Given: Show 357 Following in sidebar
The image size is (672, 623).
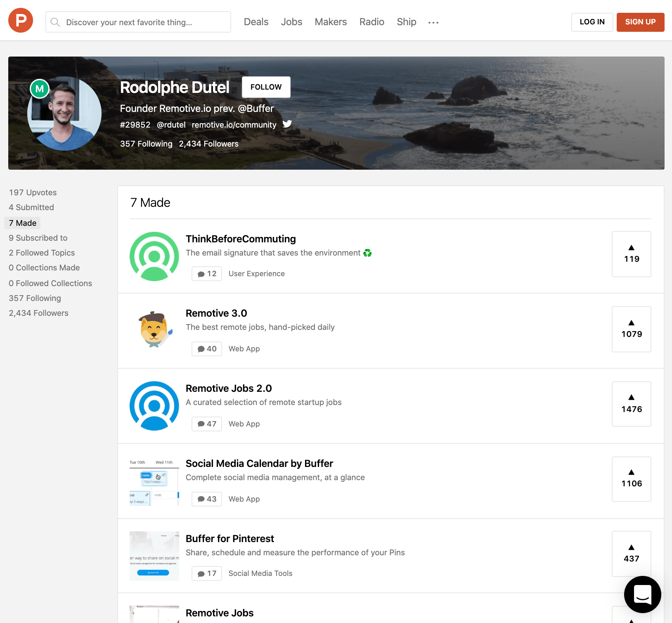Looking at the screenshot, I should coord(35,298).
